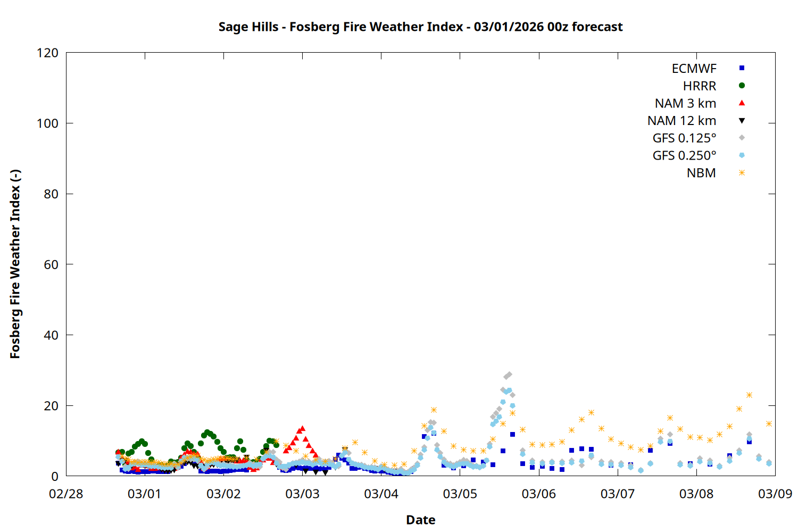This screenshot has height=532, width=798.
Task: Click the ECMWF blue square legend marker
Action: [742, 68]
